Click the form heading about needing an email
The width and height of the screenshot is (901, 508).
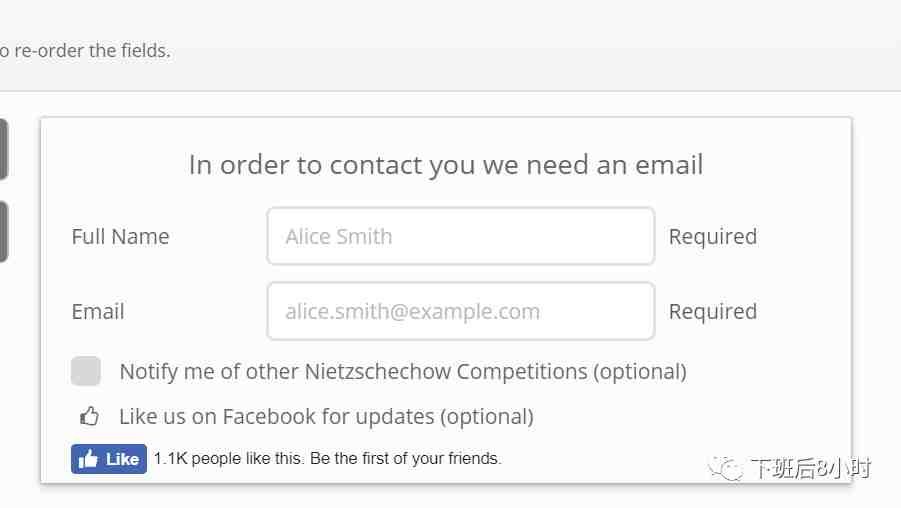coord(446,165)
